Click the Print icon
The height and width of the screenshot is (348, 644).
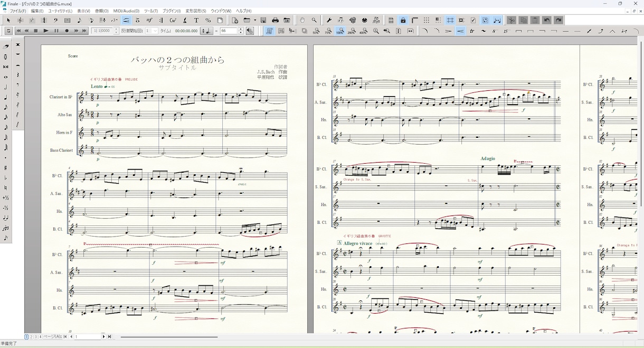(x=275, y=20)
